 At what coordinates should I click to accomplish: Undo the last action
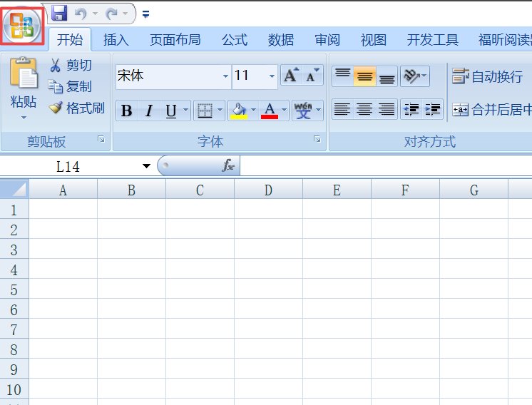pos(81,14)
